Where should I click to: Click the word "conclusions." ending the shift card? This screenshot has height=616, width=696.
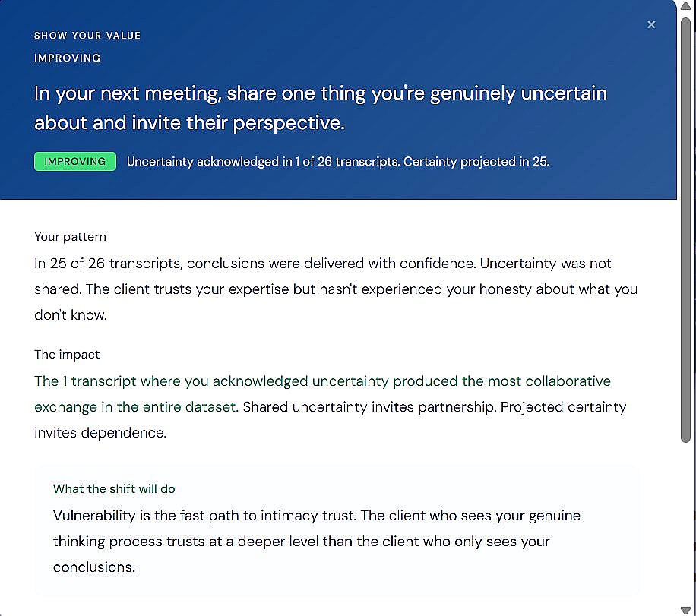[x=94, y=567]
